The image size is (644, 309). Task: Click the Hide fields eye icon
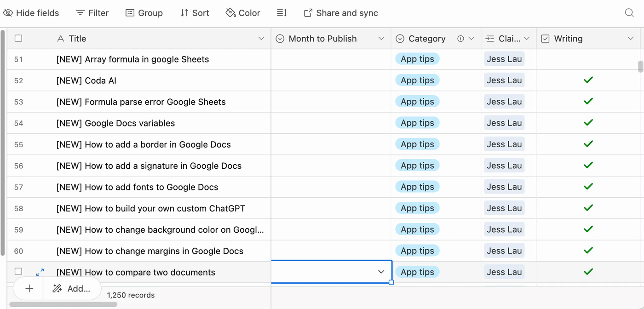8,13
